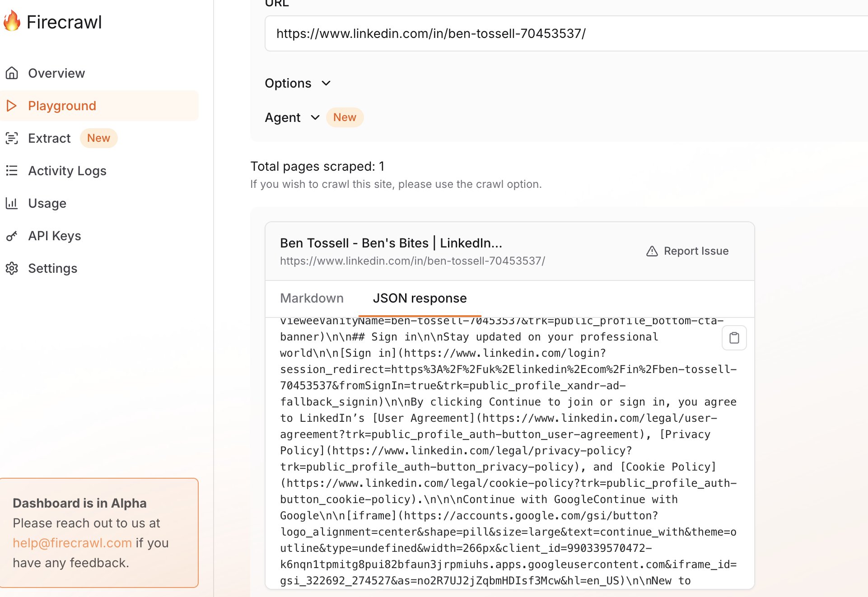The image size is (868, 597).
Task: Click the New badge beside Agent
Action: coord(345,117)
